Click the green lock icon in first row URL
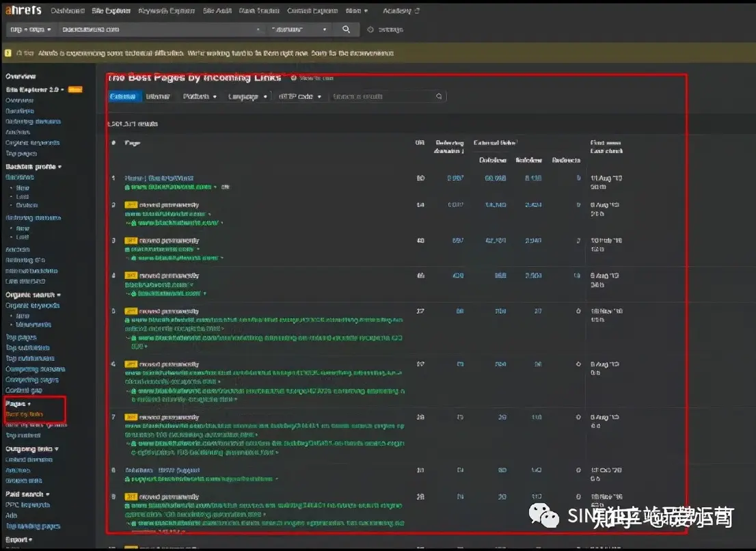756x551 pixels. (127, 187)
